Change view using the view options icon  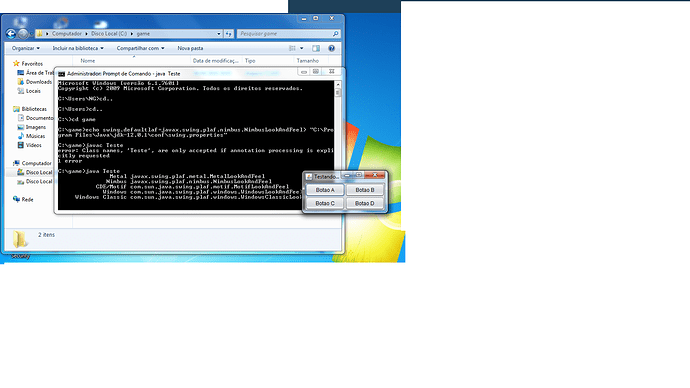[x=292, y=48]
